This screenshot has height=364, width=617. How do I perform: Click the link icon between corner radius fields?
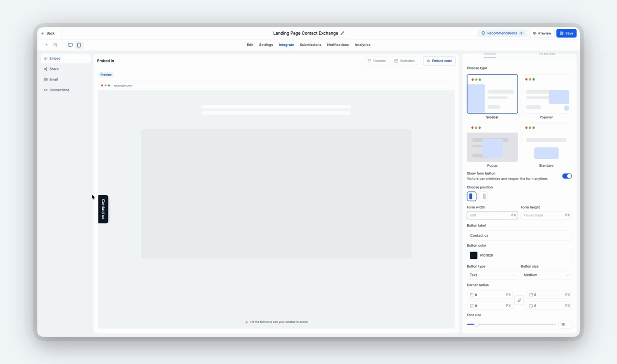519,300
